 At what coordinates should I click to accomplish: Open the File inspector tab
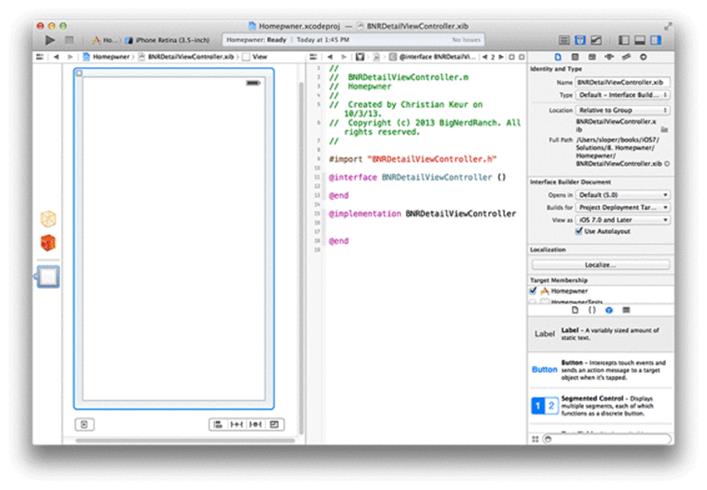(x=558, y=57)
